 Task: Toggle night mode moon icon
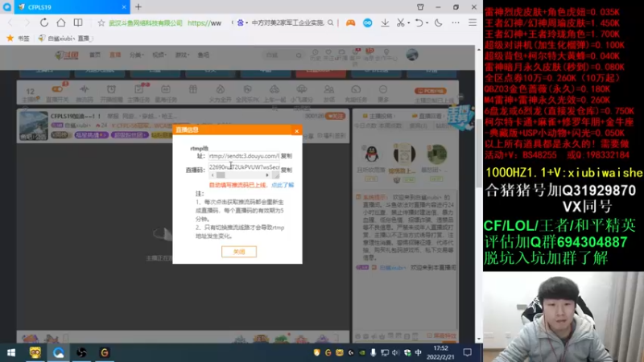click(438, 23)
